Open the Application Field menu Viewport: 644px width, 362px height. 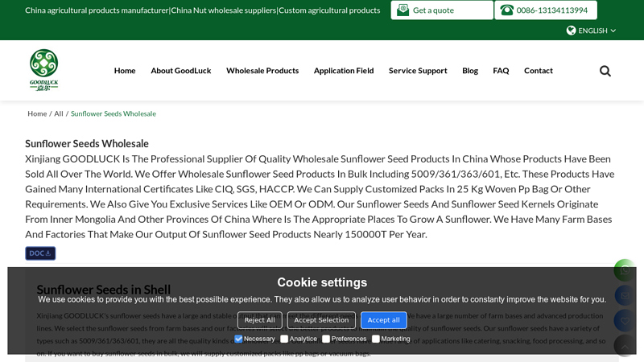344,71
